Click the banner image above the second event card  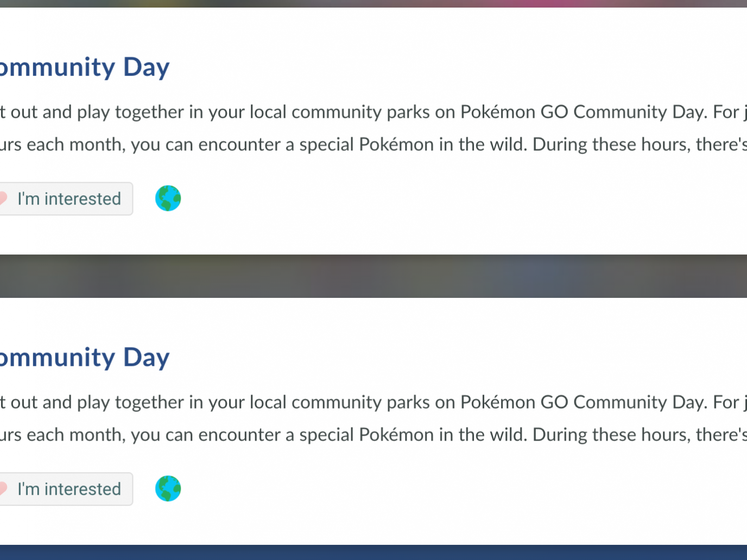[x=373, y=276]
